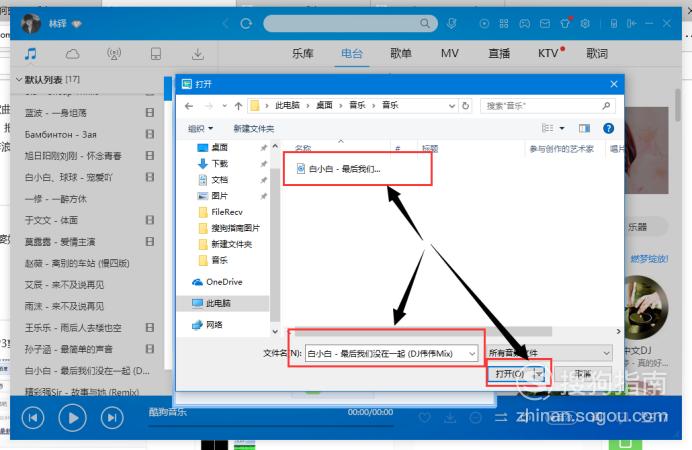The image size is (692, 450).
Task: Switch to the KTV tab
Action: (x=548, y=54)
